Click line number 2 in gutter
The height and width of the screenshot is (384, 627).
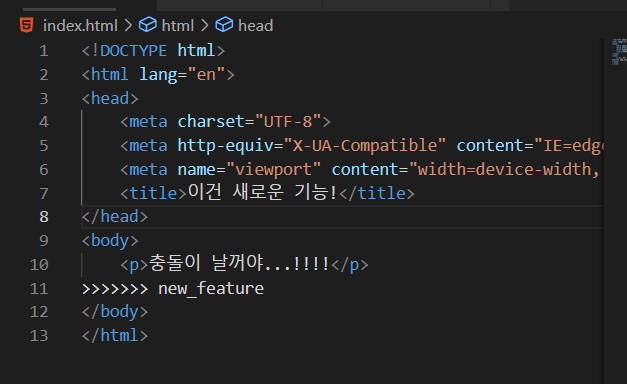tap(44, 75)
